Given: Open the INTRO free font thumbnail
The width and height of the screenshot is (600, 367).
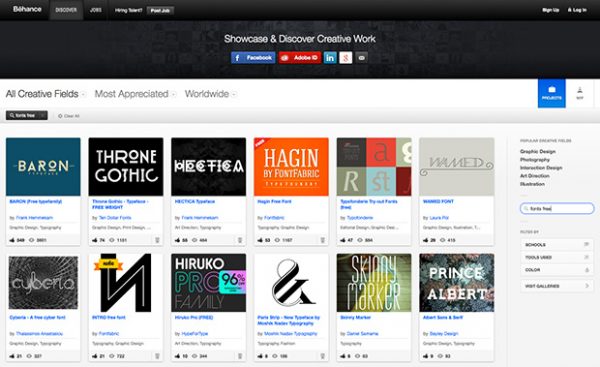Looking at the screenshot, I should tap(126, 283).
